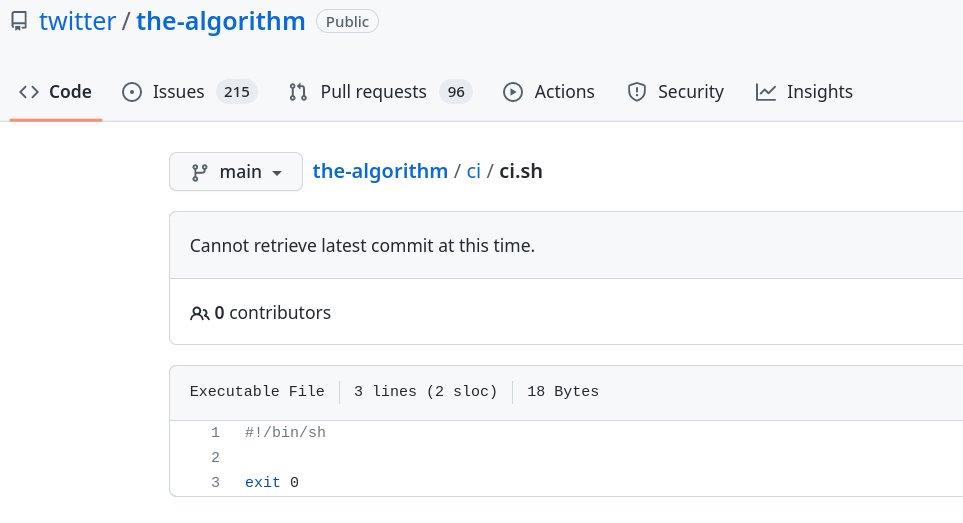Open the Security tab

pyautogui.click(x=676, y=91)
